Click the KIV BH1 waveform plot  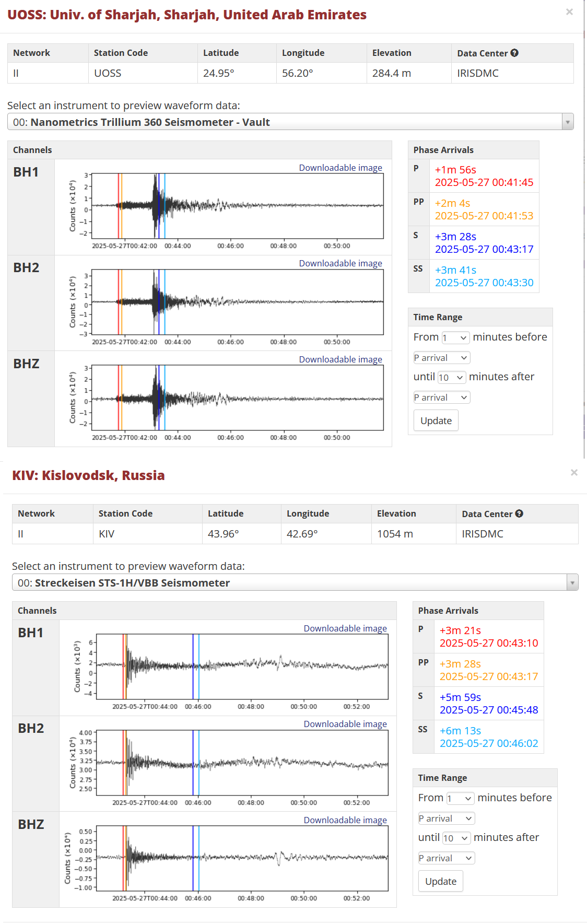click(242, 666)
